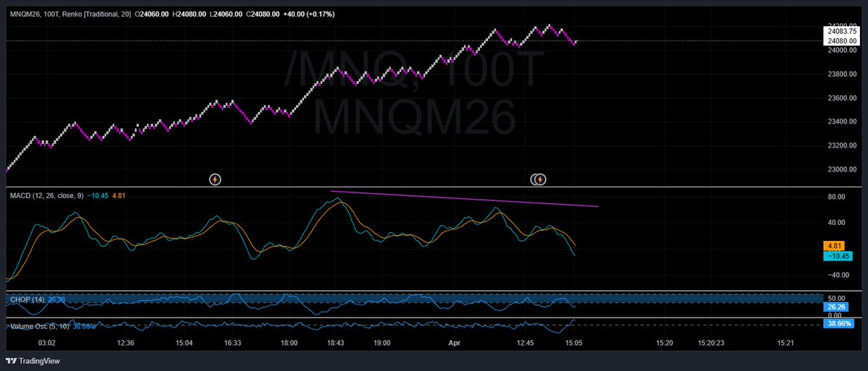
Task: Click the 19:00 time axis label
Action: point(382,343)
